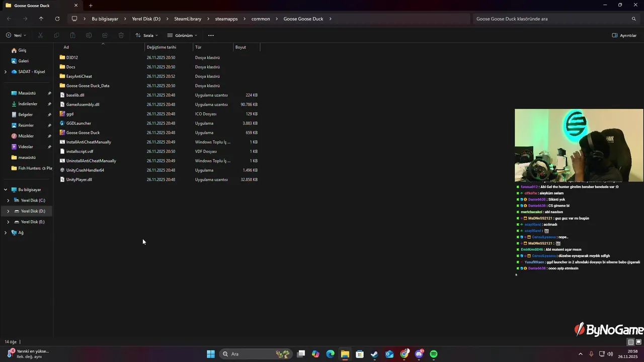Refresh the Goose Goose Duck folder
The width and height of the screenshot is (644, 362).
click(57, 19)
